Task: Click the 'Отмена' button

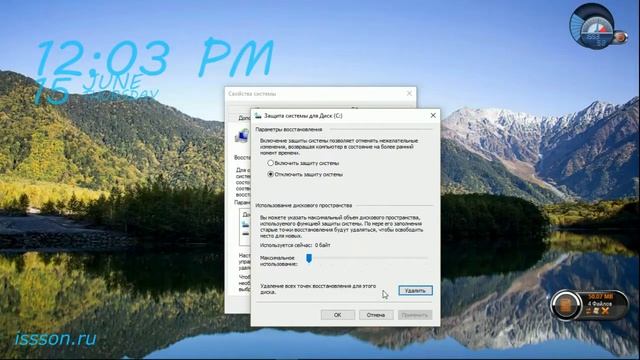Action: coord(376,315)
